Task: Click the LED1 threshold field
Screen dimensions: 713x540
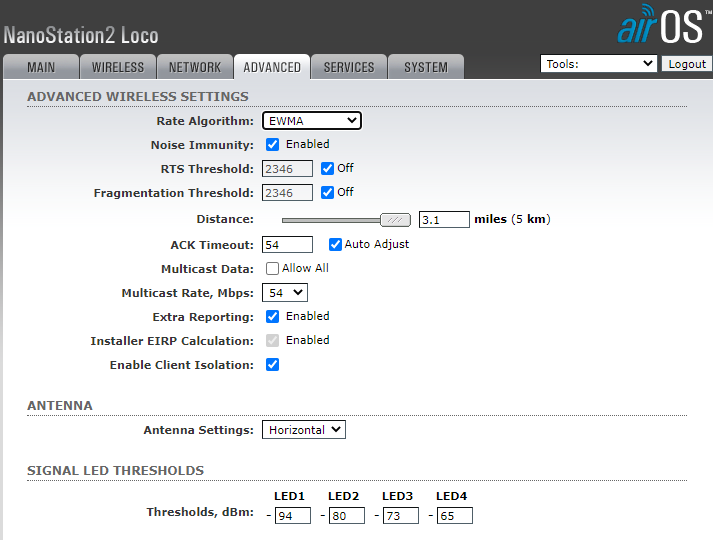Action: [293, 516]
